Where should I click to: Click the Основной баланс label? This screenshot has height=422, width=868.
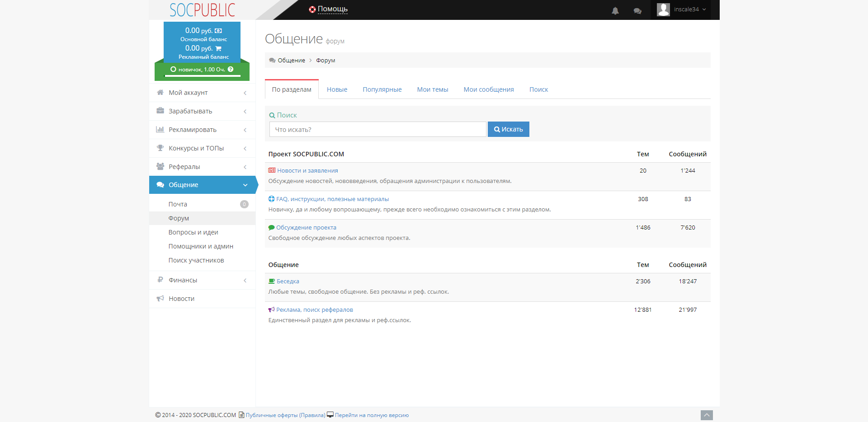coord(203,39)
